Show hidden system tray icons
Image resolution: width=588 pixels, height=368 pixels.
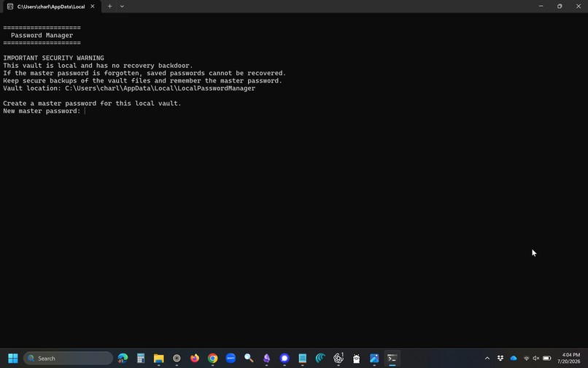487,359
